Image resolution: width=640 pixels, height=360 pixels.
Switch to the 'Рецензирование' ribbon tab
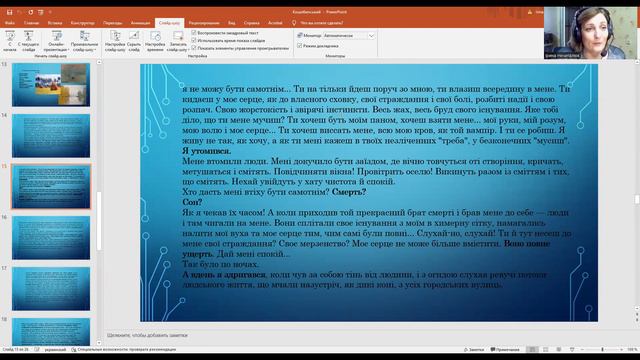point(204,23)
